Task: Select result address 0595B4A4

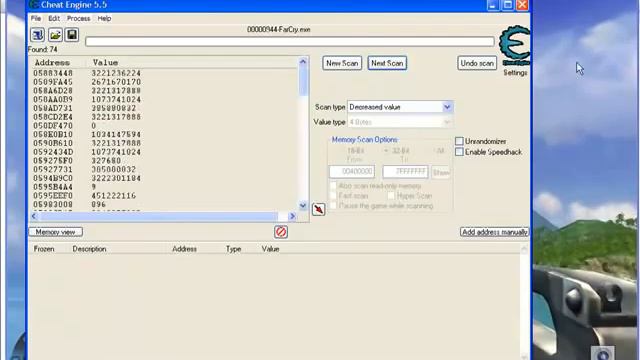Action: (x=53, y=187)
